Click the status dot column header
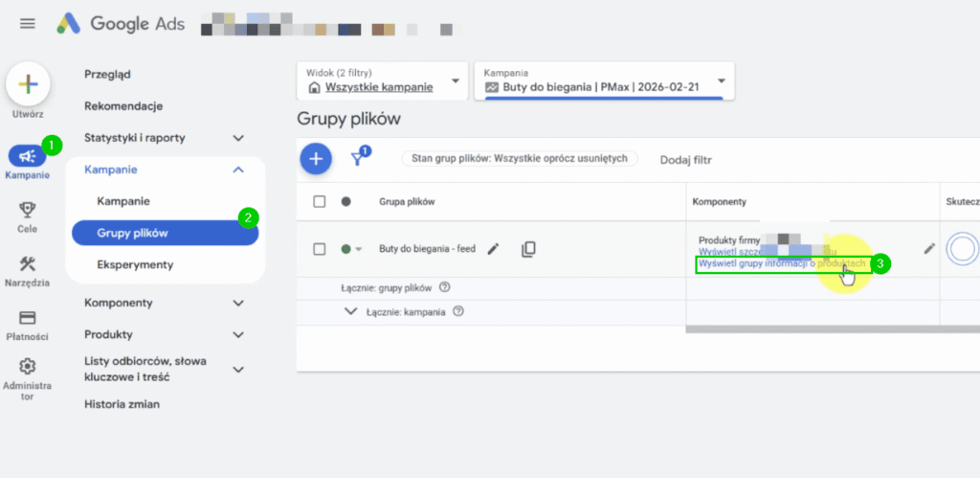The image size is (980, 478). pos(345,201)
